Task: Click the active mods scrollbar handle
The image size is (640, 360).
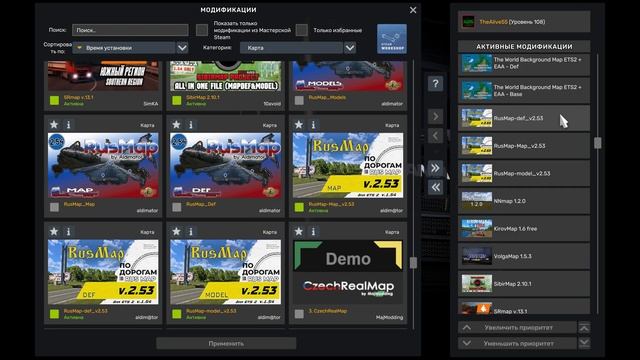Action: 598,143
